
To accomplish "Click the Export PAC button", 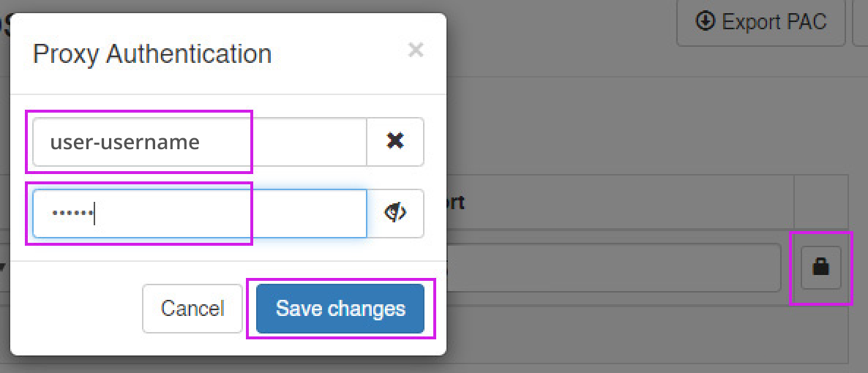I will click(x=761, y=22).
